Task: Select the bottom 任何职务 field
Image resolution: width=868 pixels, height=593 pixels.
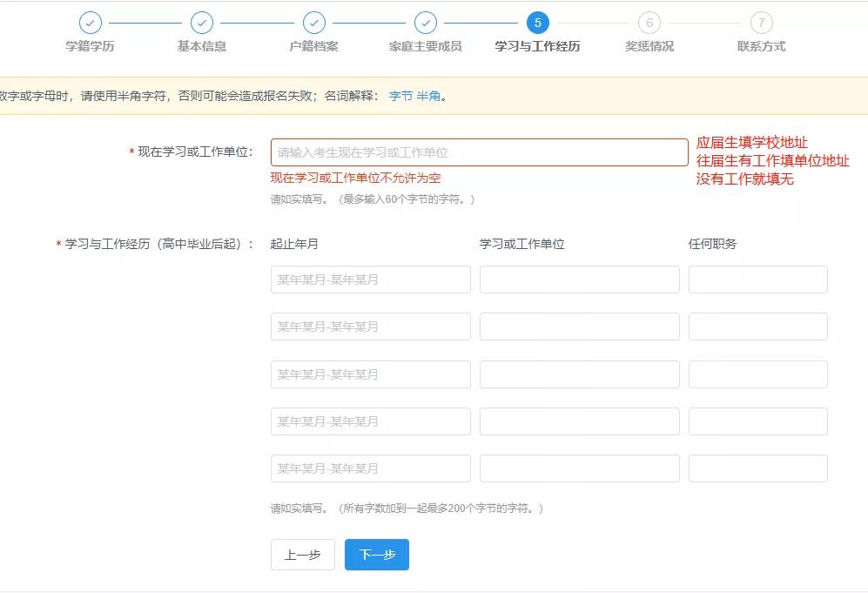Action: 757,468
